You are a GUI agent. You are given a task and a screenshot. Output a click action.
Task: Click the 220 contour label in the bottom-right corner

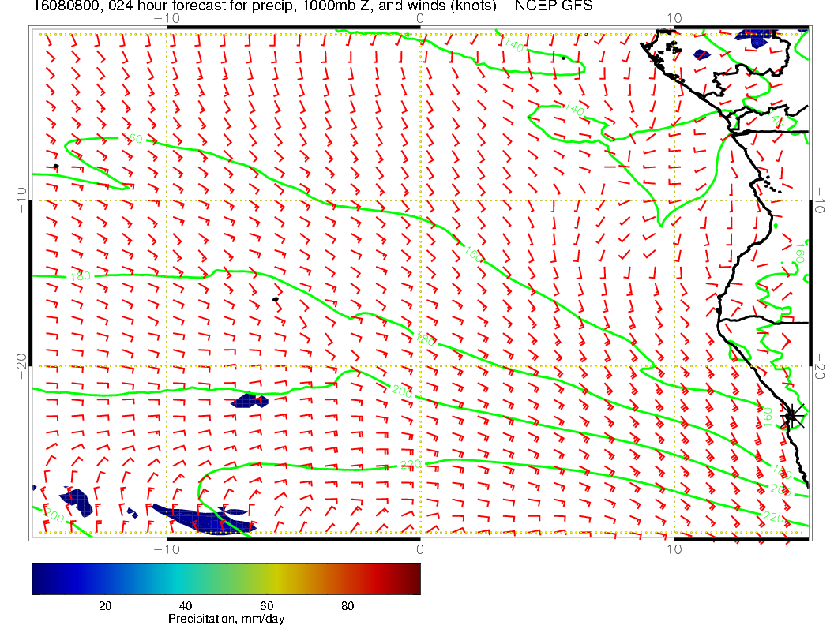[x=774, y=516]
